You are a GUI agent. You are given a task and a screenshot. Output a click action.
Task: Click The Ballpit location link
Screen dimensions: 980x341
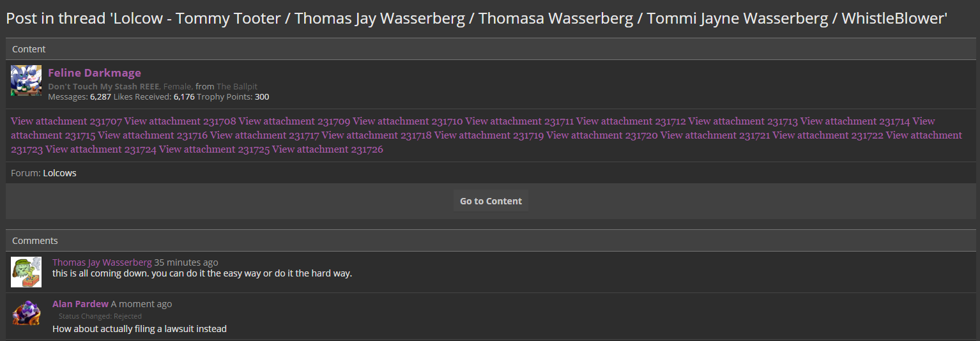(x=237, y=86)
